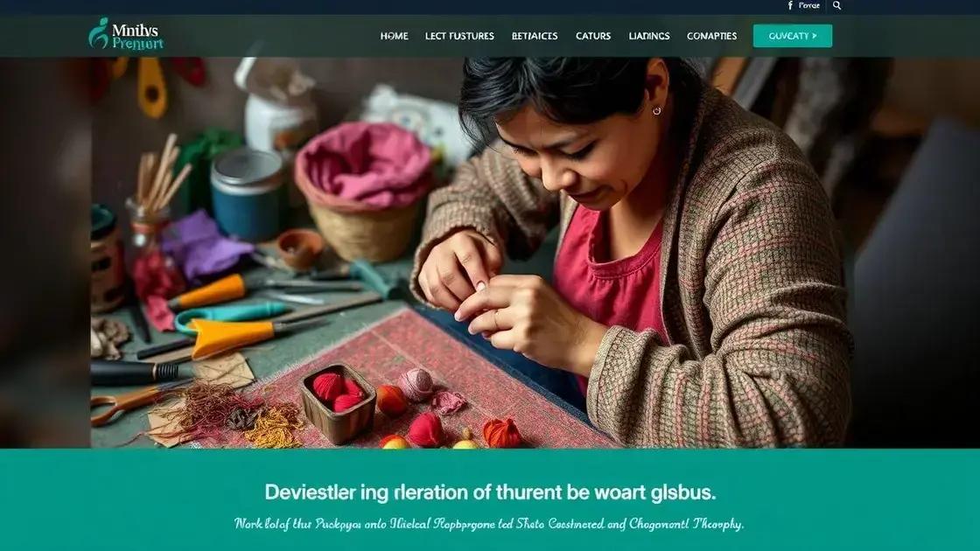Click the magnifying glass search icon

coord(836,5)
